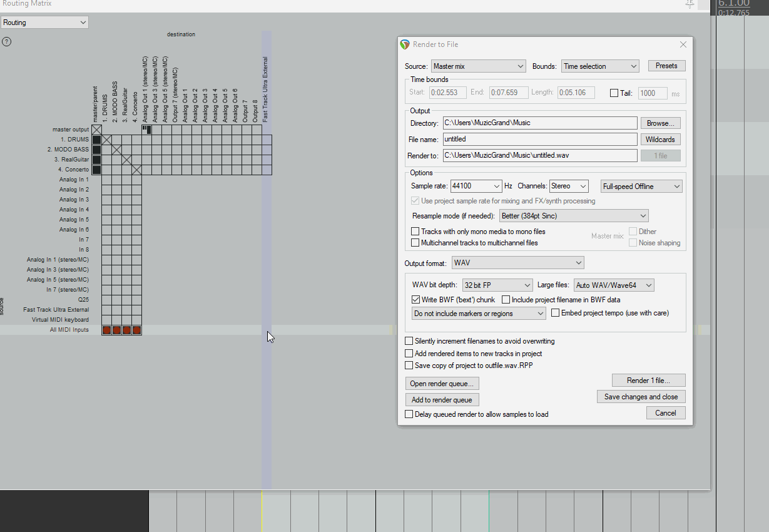Viewport: 769px width, 532px height.
Task: Toggle 3. RealGuitar send to master/parent cell
Action: (x=96, y=160)
